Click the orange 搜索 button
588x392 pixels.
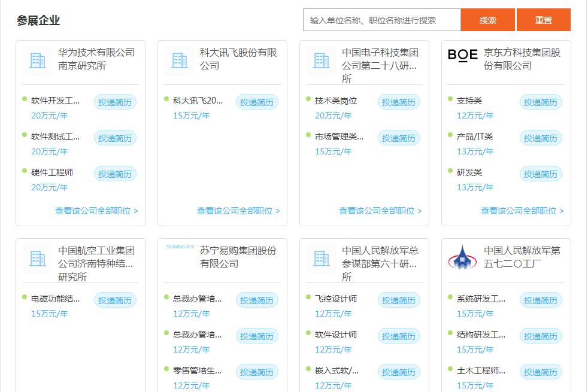coord(487,20)
